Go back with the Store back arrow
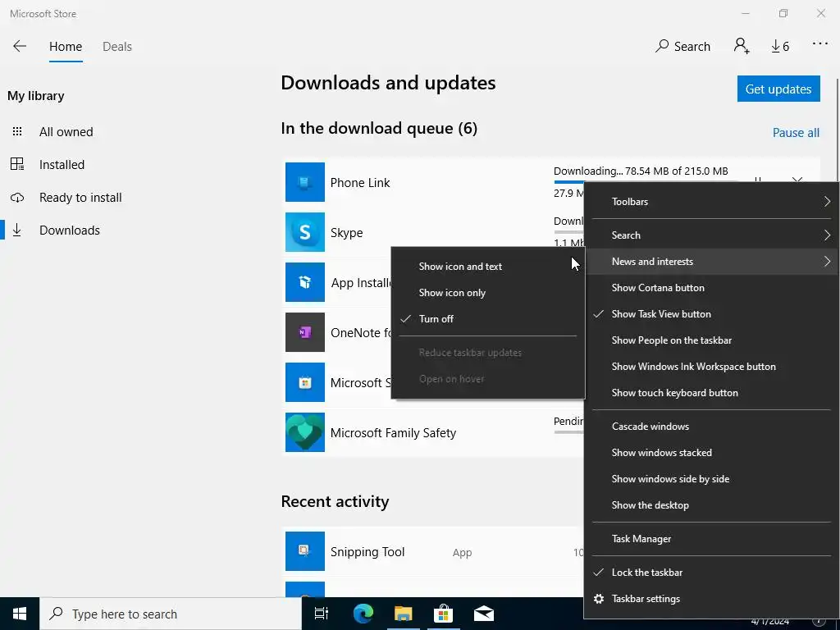Image resolution: width=840 pixels, height=630 pixels. (x=20, y=46)
